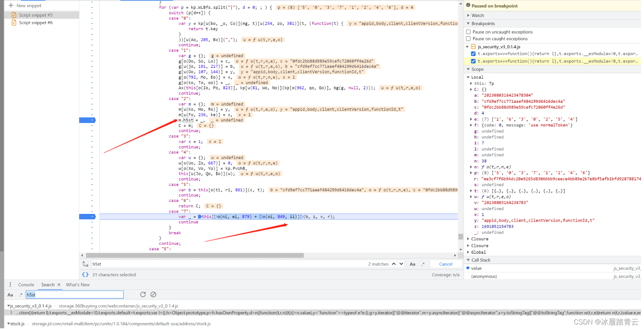Expand variable p array in scope

471,173
